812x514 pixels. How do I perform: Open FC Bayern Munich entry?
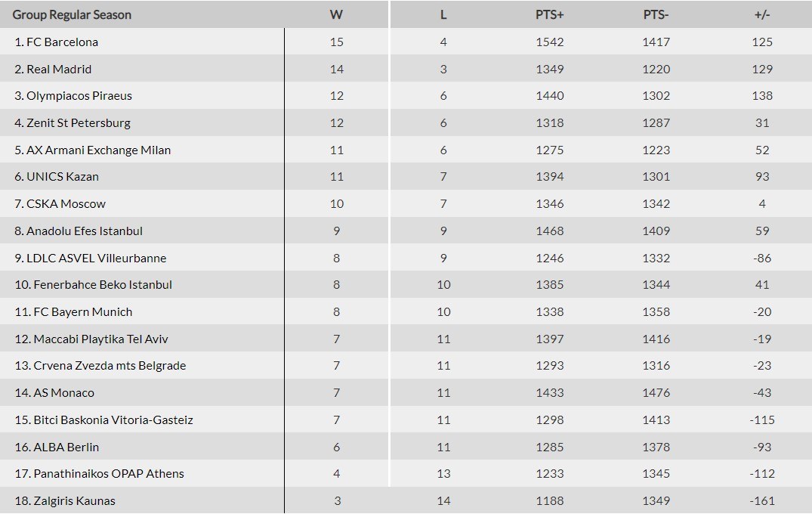pos(82,312)
